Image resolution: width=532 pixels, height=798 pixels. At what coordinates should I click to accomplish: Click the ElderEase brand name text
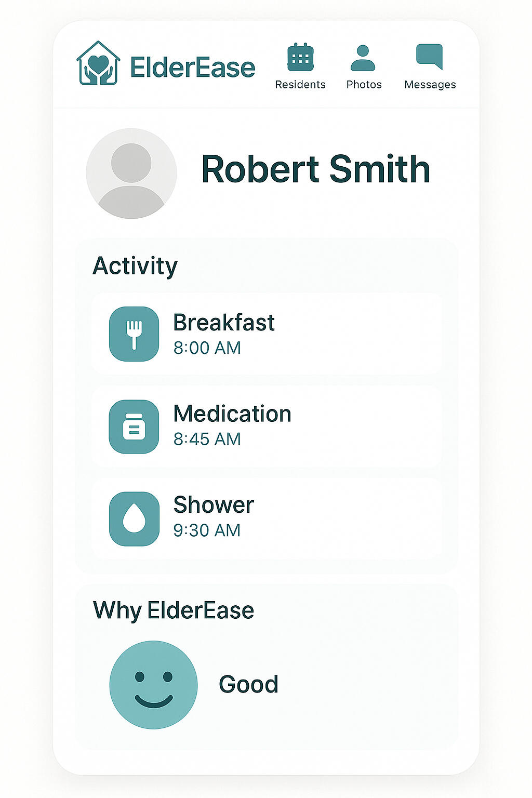click(x=192, y=68)
